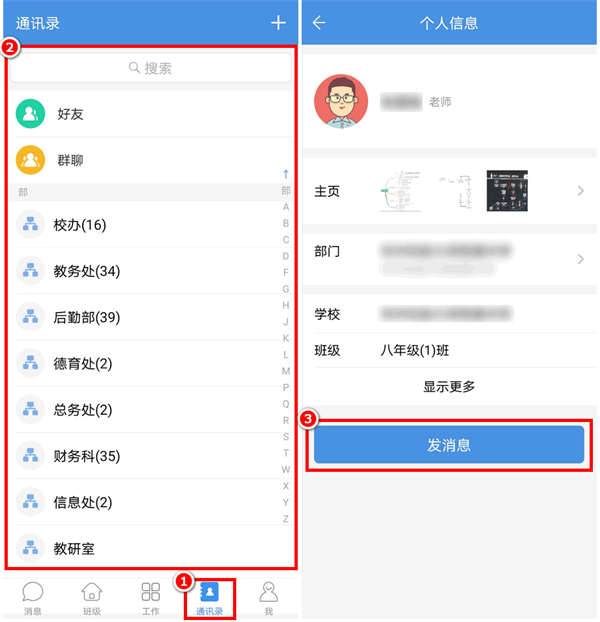This screenshot has height=622, width=600.
Task: Expand the 主页 row chevron
Action: [581, 191]
